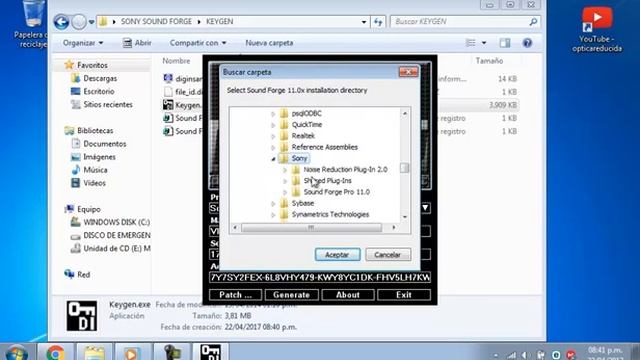Viewport: 640px width, 360px height.
Task: Click the volume icon in system tray
Action: 525,355
